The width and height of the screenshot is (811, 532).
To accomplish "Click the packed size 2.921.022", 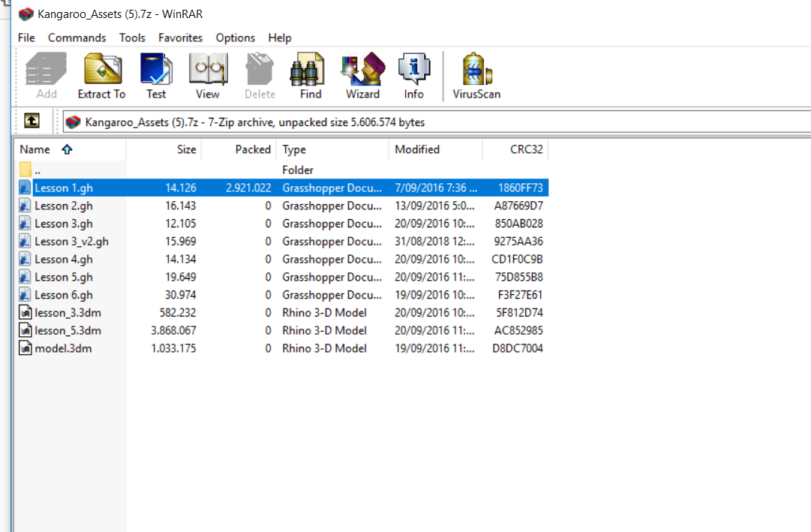I will coord(248,188).
